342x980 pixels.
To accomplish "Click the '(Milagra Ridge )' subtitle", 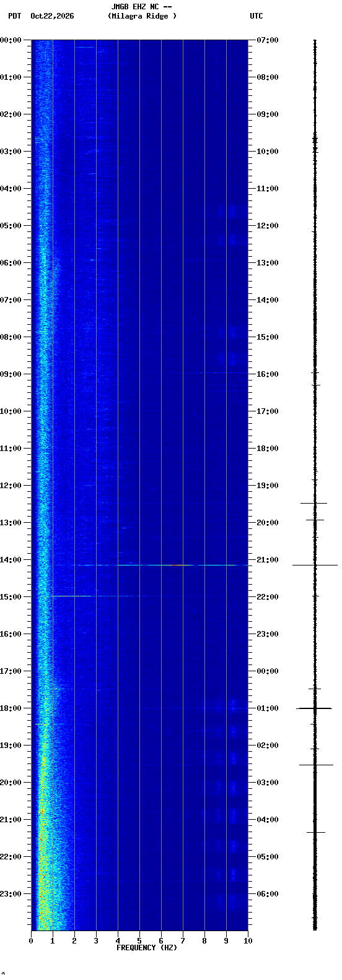I will pyautogui.click(x=142, y=16).
